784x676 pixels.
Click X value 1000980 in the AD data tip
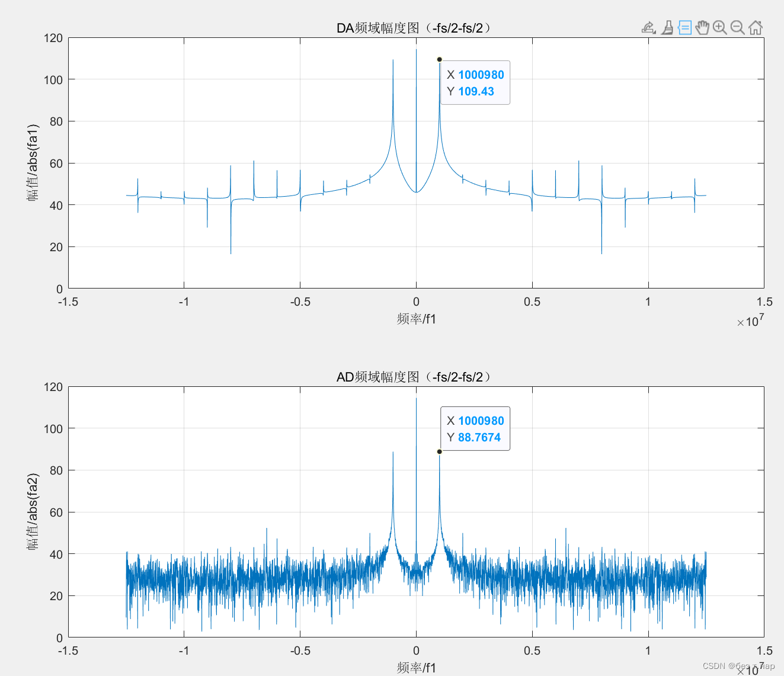(481, 421)
